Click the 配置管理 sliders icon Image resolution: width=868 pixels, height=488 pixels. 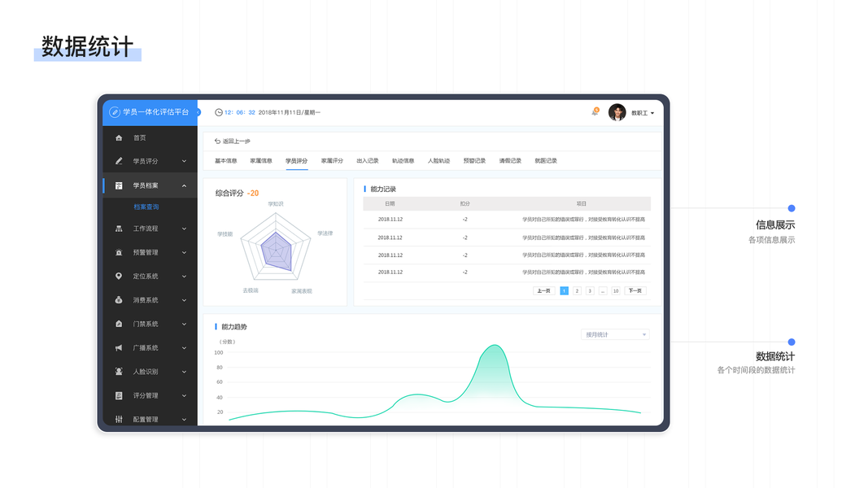click(119, 420)
